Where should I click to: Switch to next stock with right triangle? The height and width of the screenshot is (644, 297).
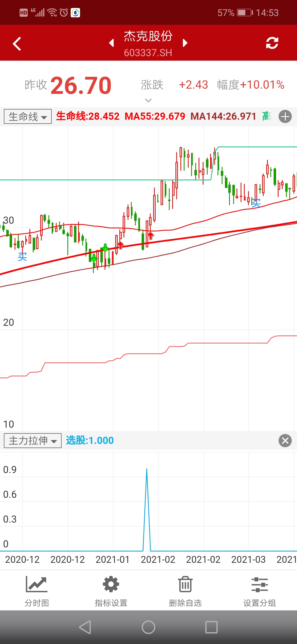tap(185, 43)
